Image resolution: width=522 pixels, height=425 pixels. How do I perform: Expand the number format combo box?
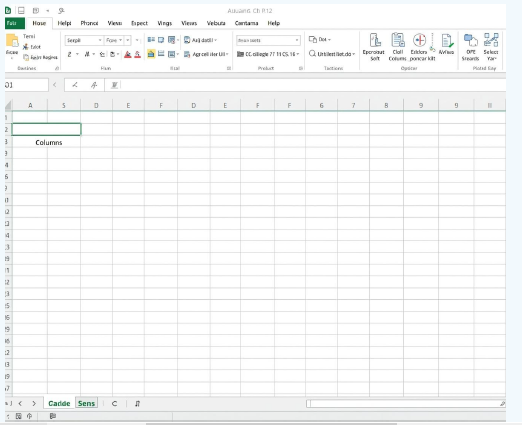[268, 40]
